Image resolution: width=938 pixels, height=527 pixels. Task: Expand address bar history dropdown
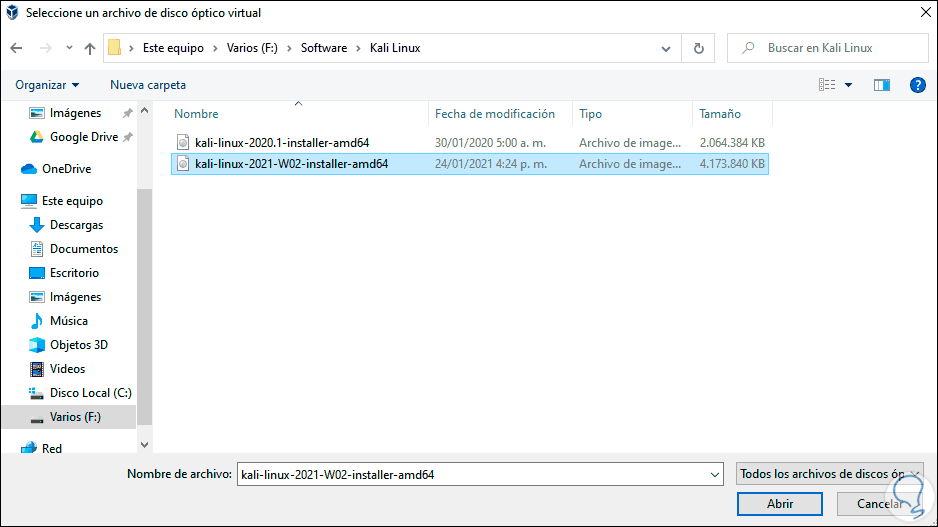666,48
